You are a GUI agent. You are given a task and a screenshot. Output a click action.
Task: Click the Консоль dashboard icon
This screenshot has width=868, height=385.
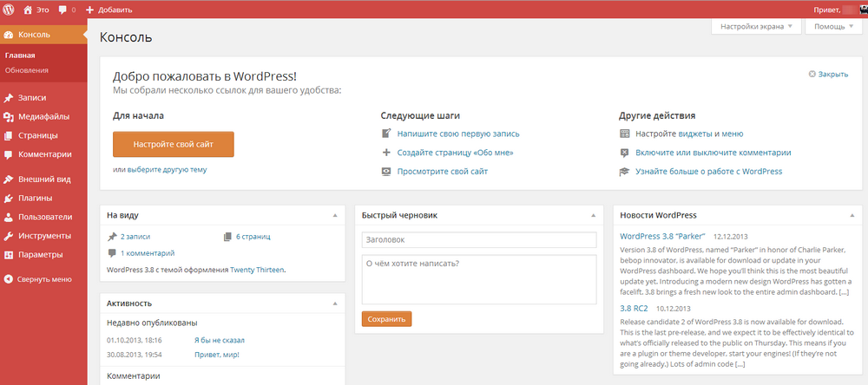coord(9,35)
